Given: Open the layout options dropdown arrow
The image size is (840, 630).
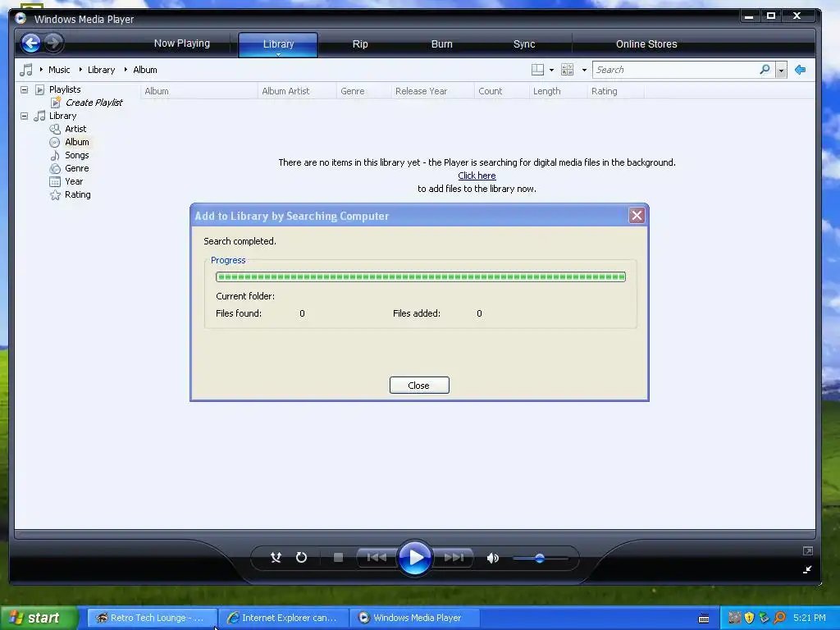Looking at the screenshot, I should pos(551,71).
